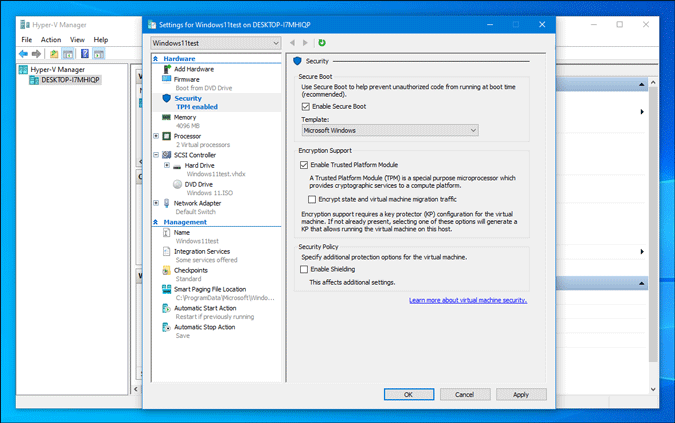Click scroll down arrow in Hyper-V Manager actions pane

pyautogui.click(x=653, y=389)
